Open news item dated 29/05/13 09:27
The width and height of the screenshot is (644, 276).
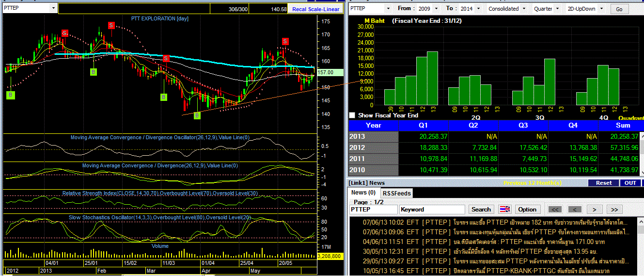point(494,261)
